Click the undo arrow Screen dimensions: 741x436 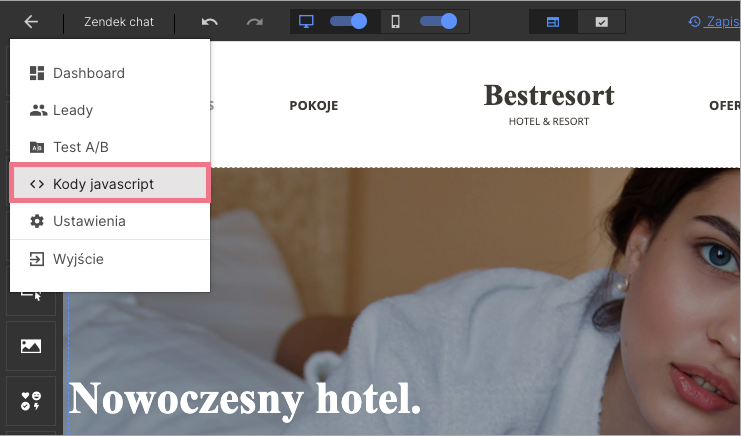[x=209, y=21]
